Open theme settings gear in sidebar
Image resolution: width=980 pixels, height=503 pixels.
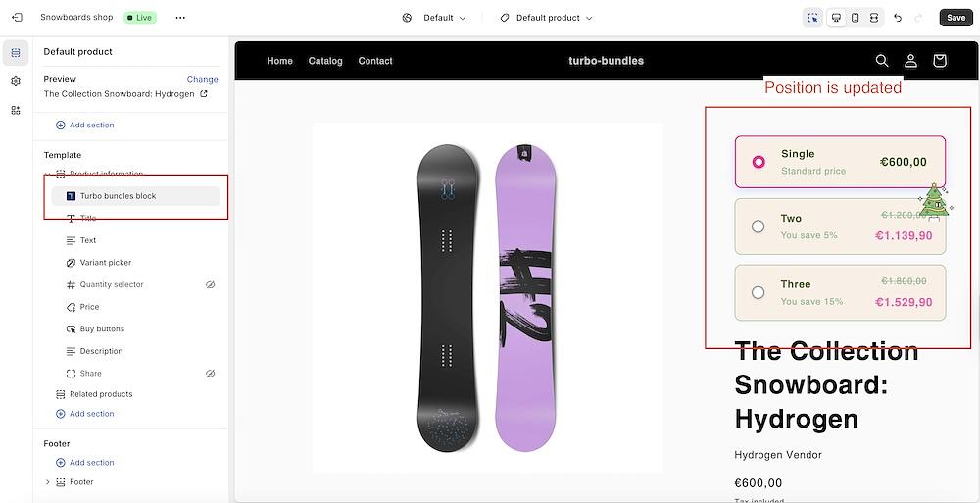point(16,81)
